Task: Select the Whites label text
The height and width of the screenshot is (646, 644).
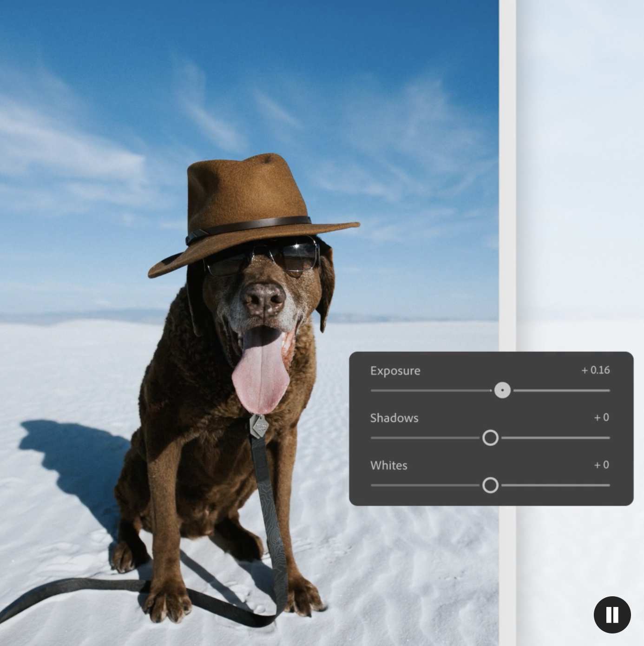Action: tap(388, 466)
